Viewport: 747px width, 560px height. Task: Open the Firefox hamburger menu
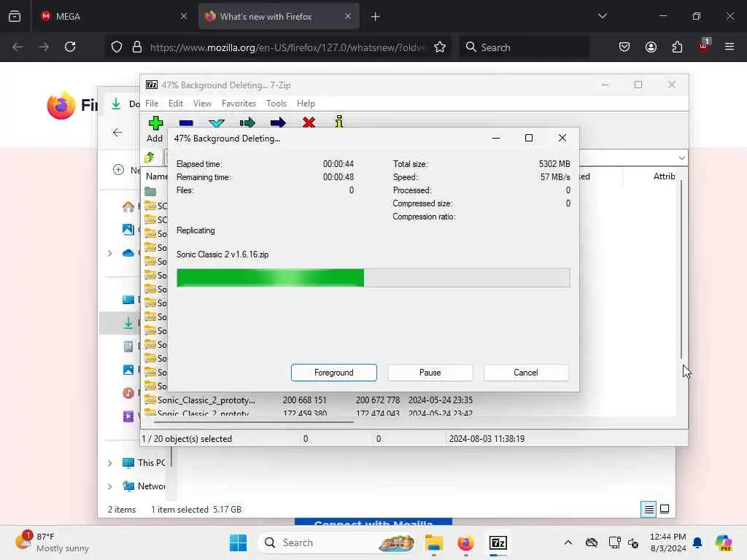tap(729, 47)
